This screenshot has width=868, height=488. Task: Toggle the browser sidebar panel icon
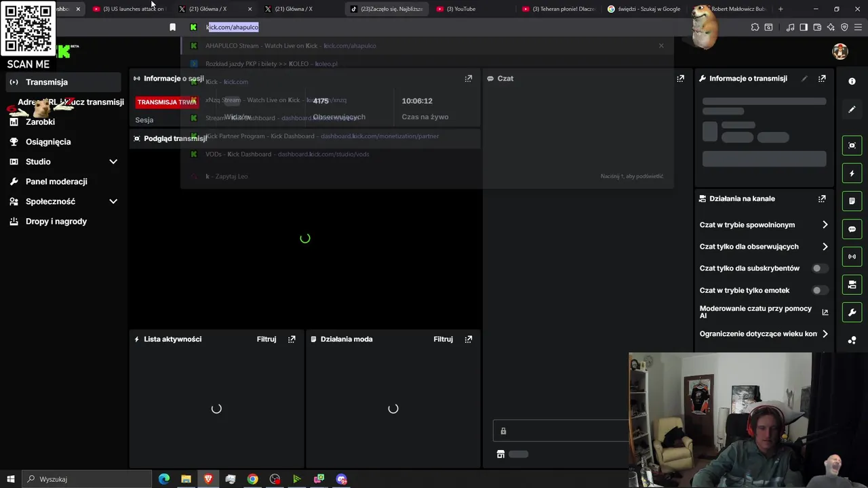804,27
